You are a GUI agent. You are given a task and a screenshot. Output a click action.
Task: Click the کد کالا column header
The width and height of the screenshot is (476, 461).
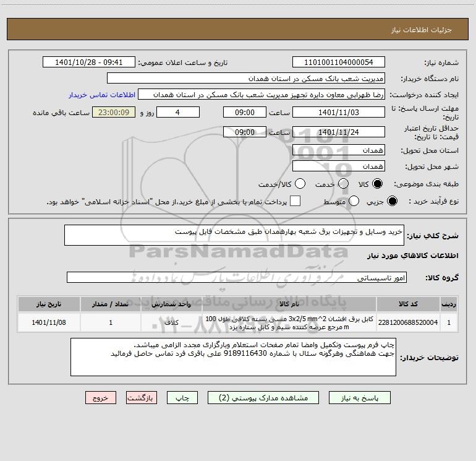click(408, 304)
